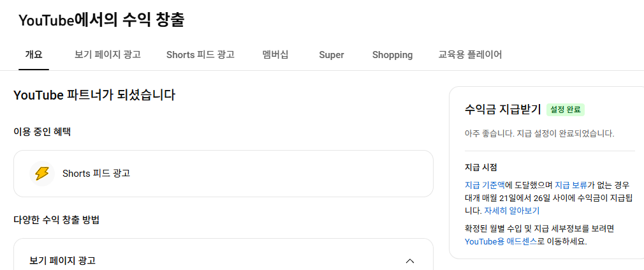Image resolution: width=644 pixels, height=270 pixels.
Task: Click the green 설정 완료 badge
Action: (x=566, y=110)
